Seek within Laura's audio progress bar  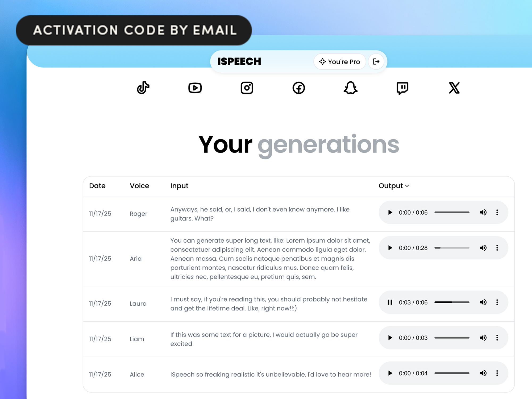coord(452,302)
